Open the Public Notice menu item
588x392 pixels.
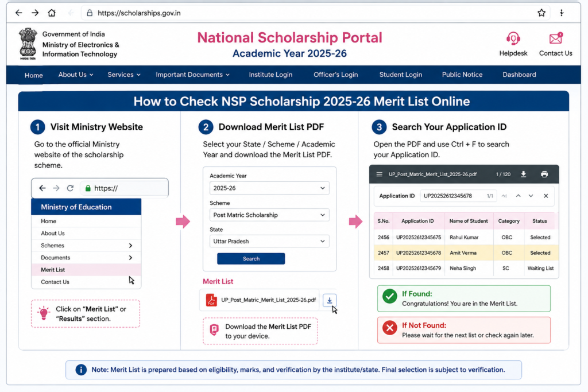pos(462,75)
